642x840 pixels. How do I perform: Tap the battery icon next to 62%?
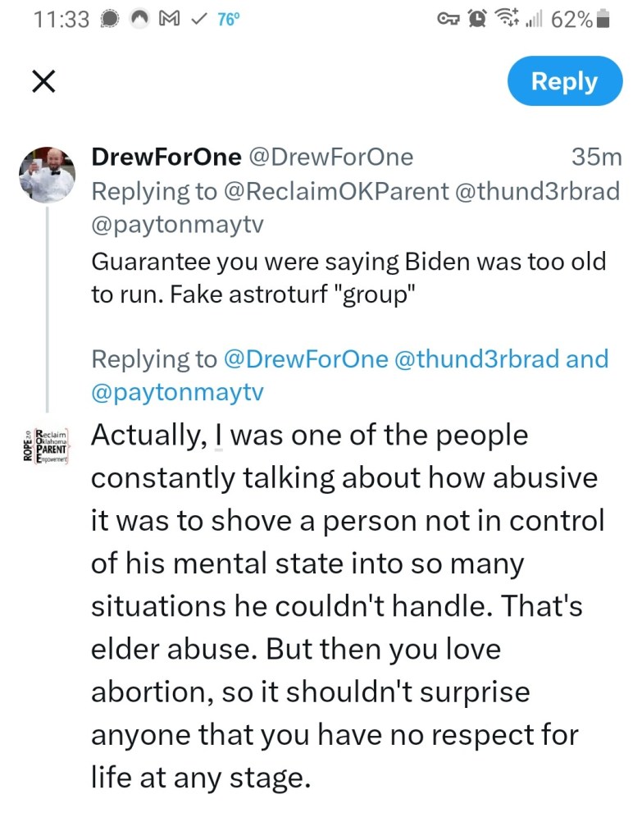coord(603,20)
